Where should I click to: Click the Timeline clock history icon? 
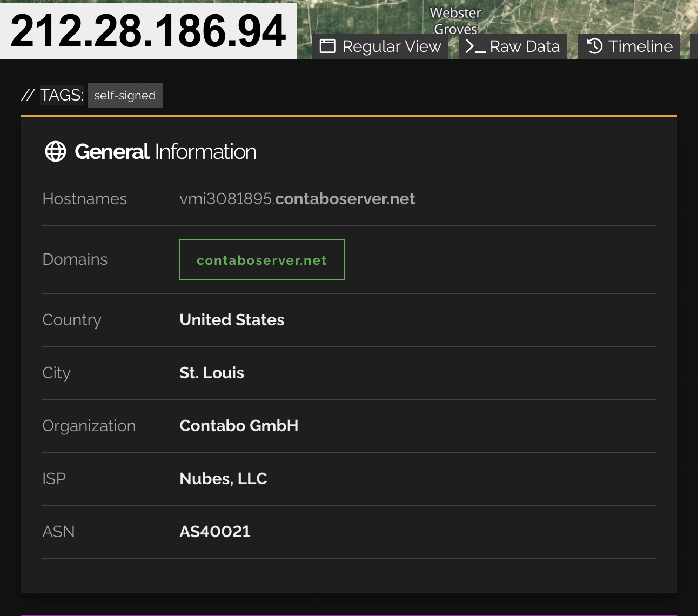pyautogui.click(x=595, y=46)
